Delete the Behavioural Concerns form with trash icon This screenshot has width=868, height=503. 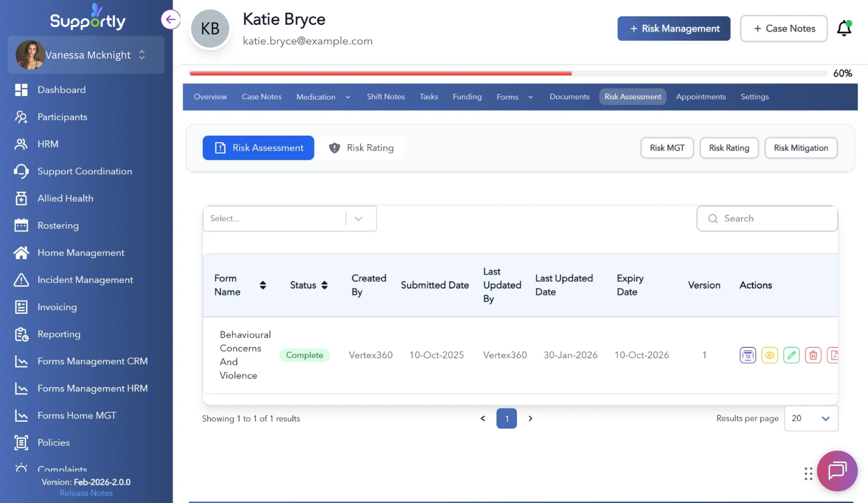coord(813,355)
